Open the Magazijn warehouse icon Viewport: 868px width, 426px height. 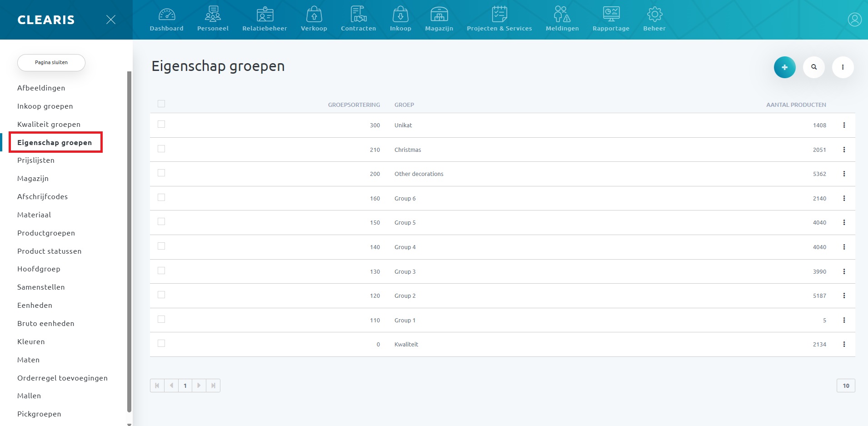click(439, 15)
